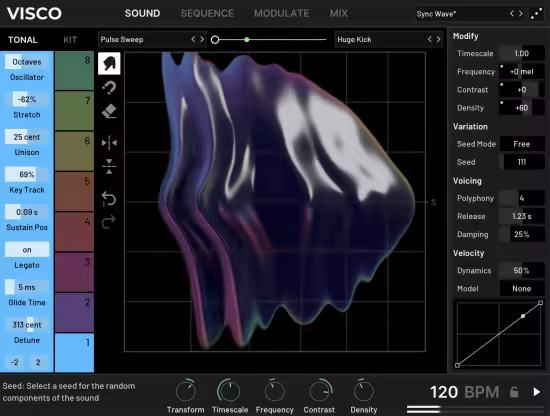Click the vertical mirror flip icon
The image size is (550, 416).
pos(109,166)
